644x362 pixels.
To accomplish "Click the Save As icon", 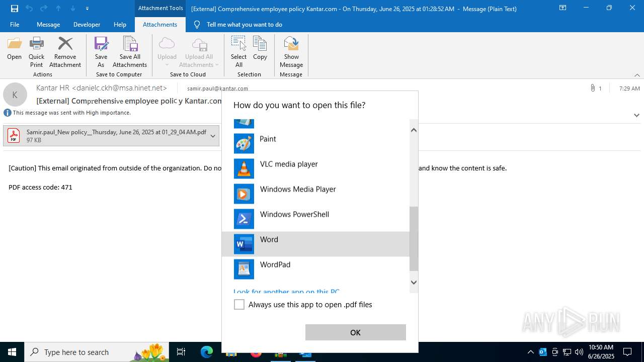I will point(101,52).
